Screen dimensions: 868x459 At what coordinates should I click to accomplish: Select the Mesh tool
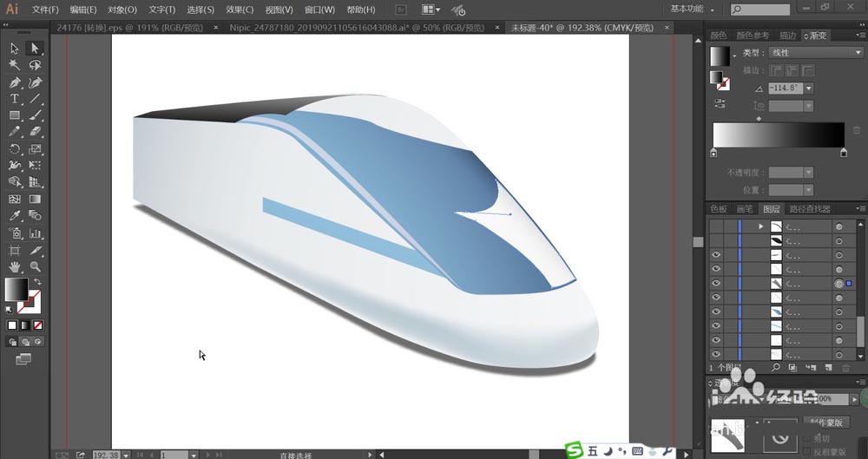point(15,200)
